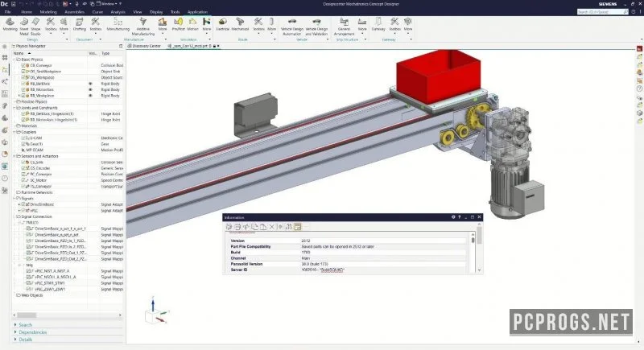The height and width of the screenshot is (350, 644).
Task: Select the Web Objects folder
Action: pos(32,295)
